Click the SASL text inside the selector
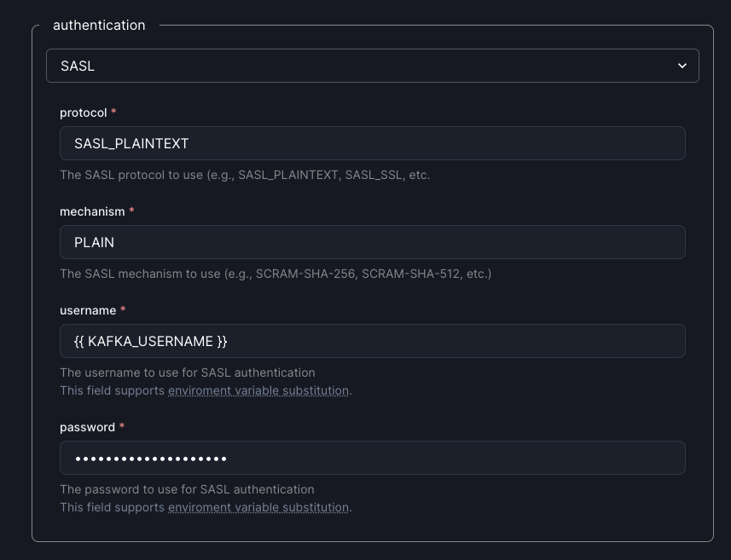This screenshot has width=731, height=560. [78, 66]
